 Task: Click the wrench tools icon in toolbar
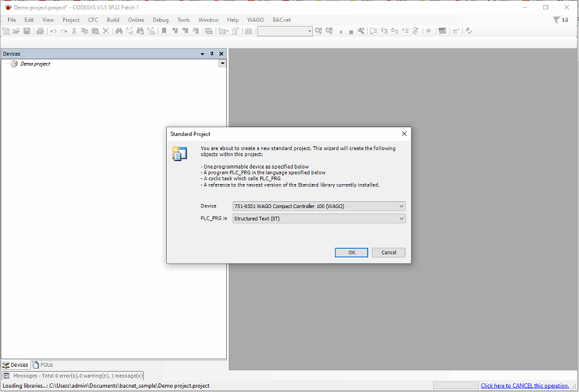pyautogui.click(x=361, y=31)
